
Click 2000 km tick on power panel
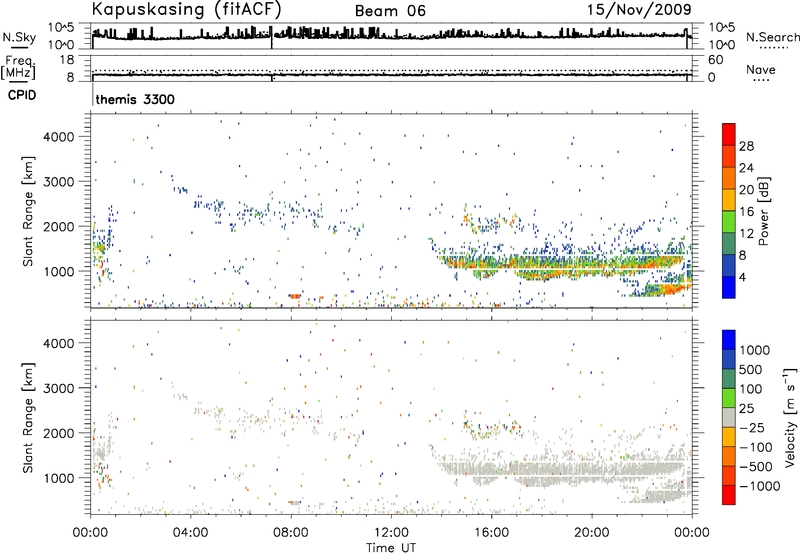[58, 226]
